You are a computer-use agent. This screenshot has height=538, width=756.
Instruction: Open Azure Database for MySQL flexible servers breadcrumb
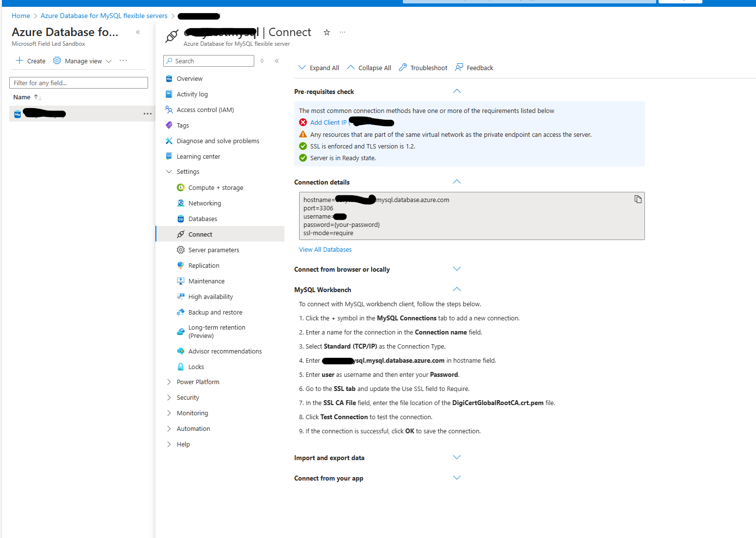point(104,16)
